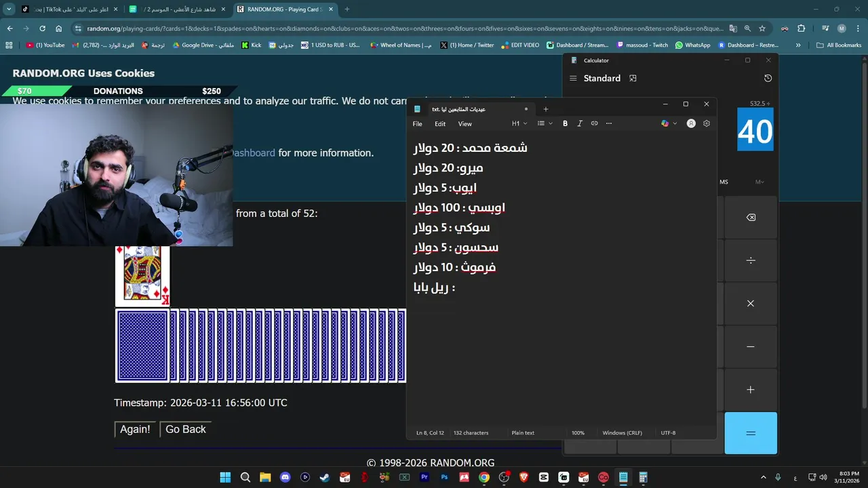Click browser address bar URL
The width and height of the screenshot is (868, 488).
pos(405,28)
